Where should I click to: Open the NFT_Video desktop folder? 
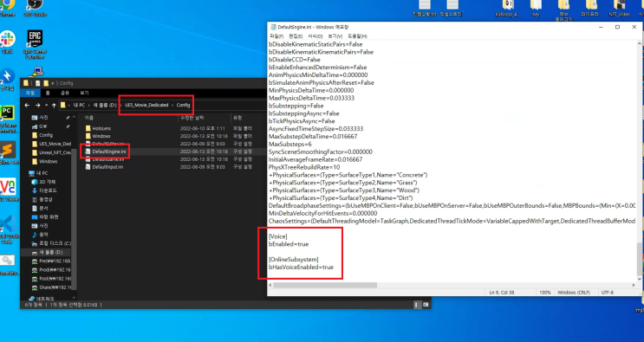click(x=620, y=8)
